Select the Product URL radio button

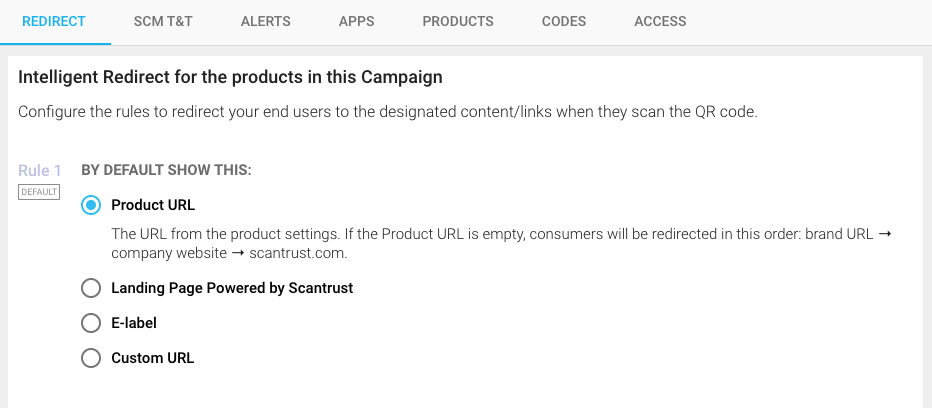91,205
